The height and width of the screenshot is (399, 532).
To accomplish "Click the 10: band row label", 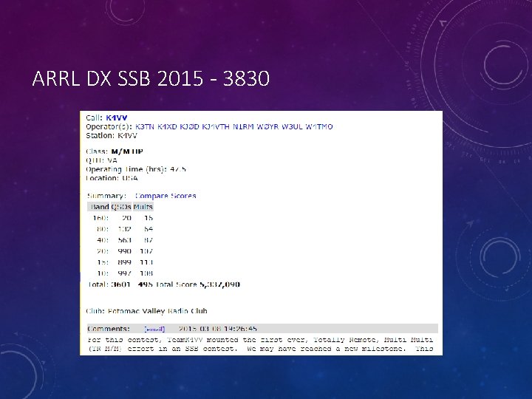I will coord(103,273).
